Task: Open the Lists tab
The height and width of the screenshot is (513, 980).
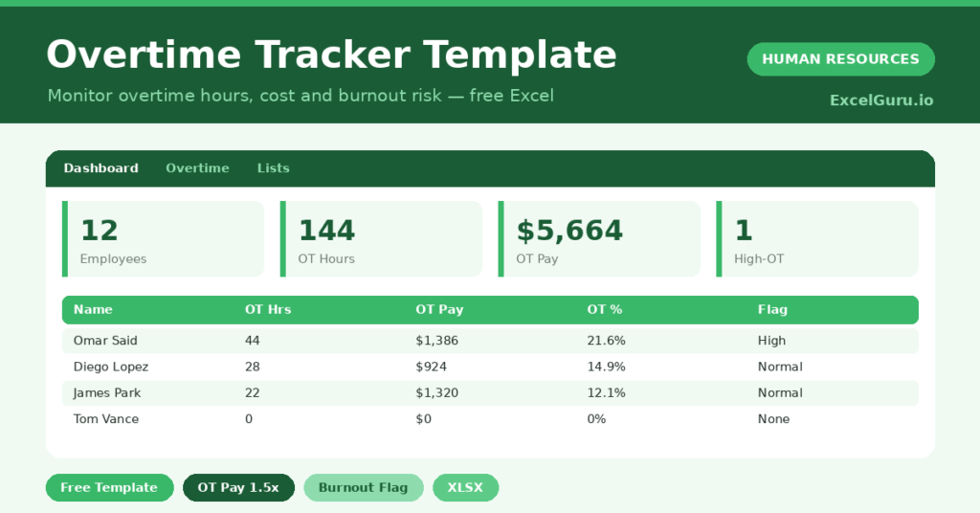Action: 273,168
